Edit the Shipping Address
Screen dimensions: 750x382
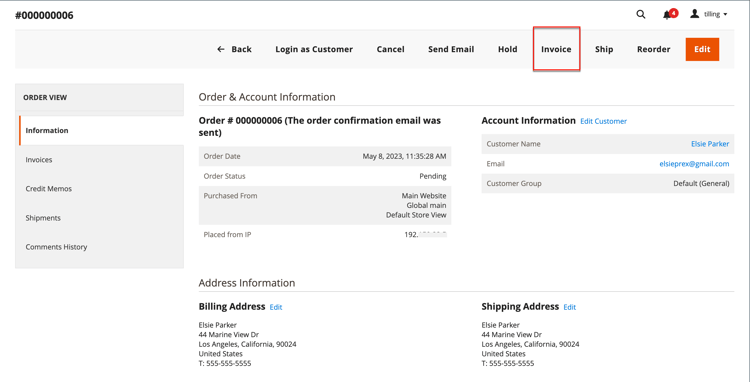[570, 307]
